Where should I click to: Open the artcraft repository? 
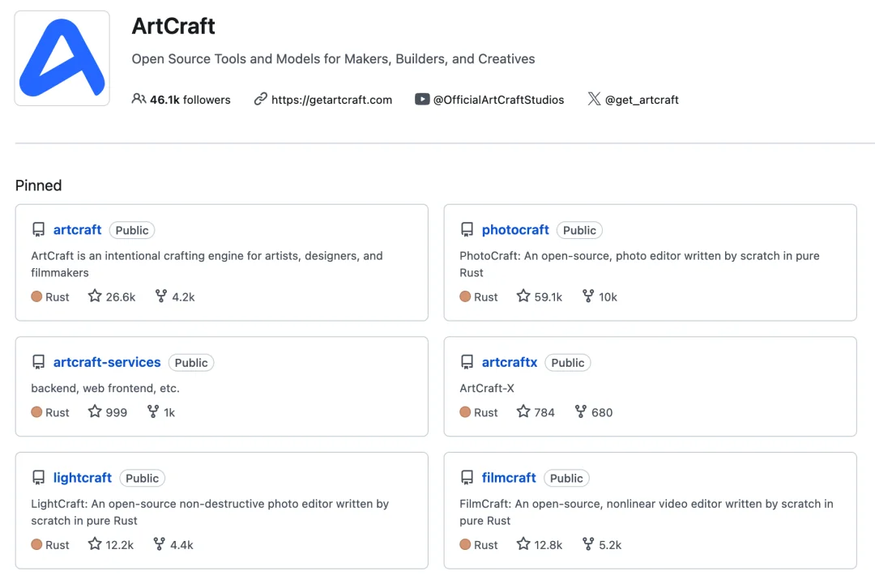click(77, 230)
